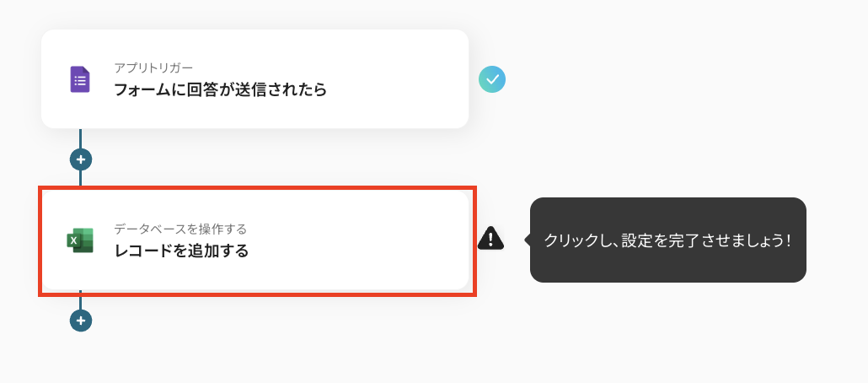Add step using plus below record card
Screen dimensions: 868x383
click(81, 321)
